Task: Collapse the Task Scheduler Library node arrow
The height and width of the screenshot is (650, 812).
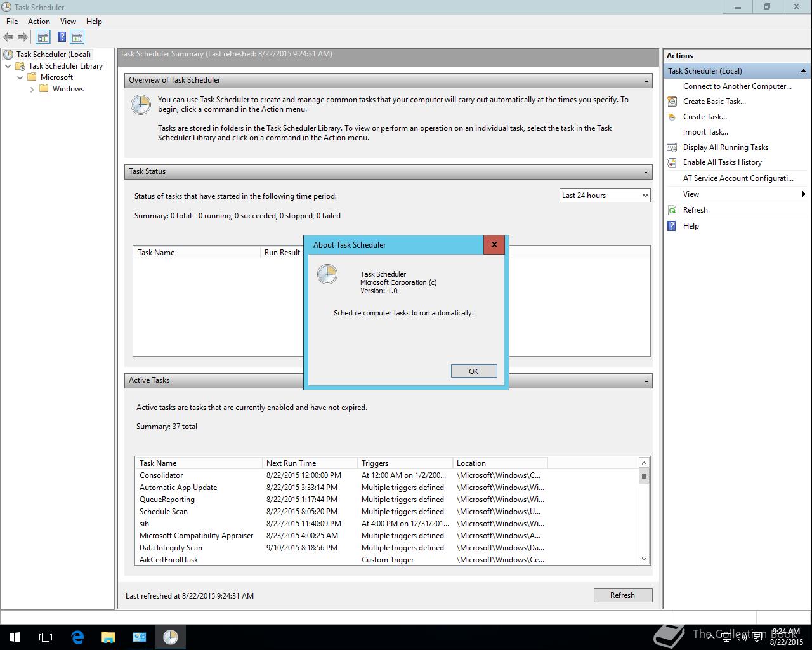Action: coord(8,66)
